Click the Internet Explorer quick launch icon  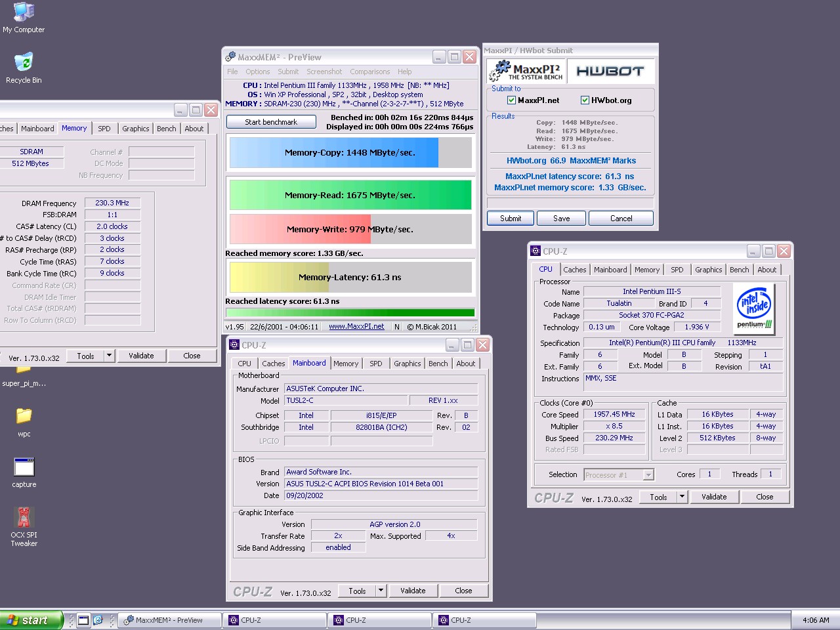pyautogui.click(x=98, y=620)
